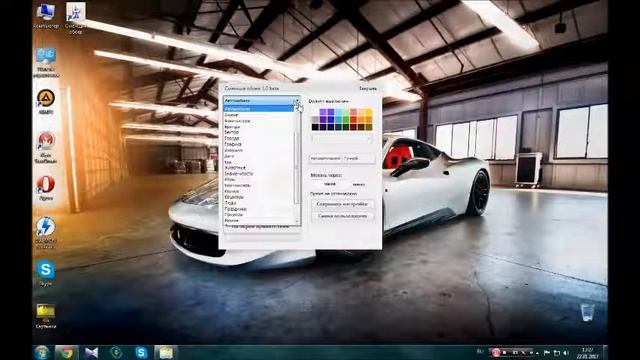Click the Сохранить настройки button
This screenshot has width=640, height=360.
click(342, 204)
